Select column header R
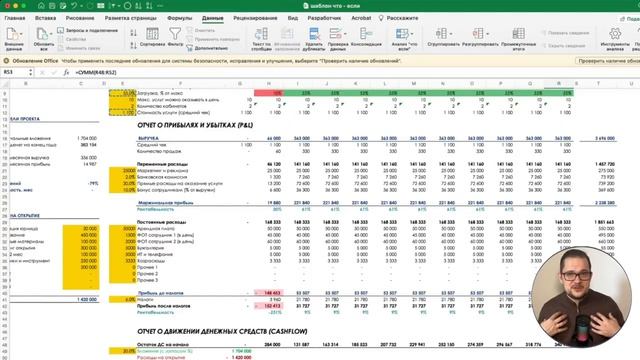 point(558,84)
